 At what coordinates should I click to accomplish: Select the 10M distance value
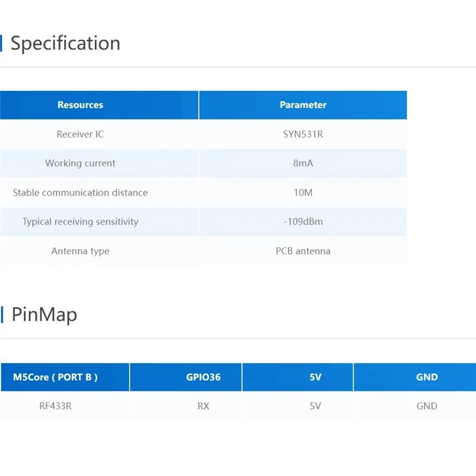303,192
